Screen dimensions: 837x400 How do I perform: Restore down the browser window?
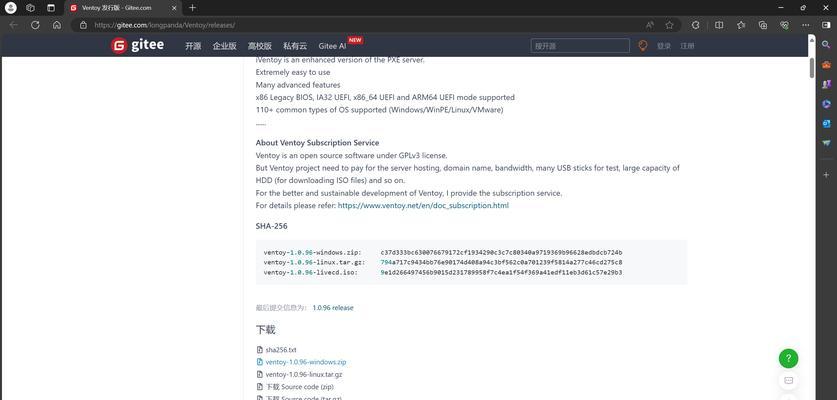pos(803,8)
